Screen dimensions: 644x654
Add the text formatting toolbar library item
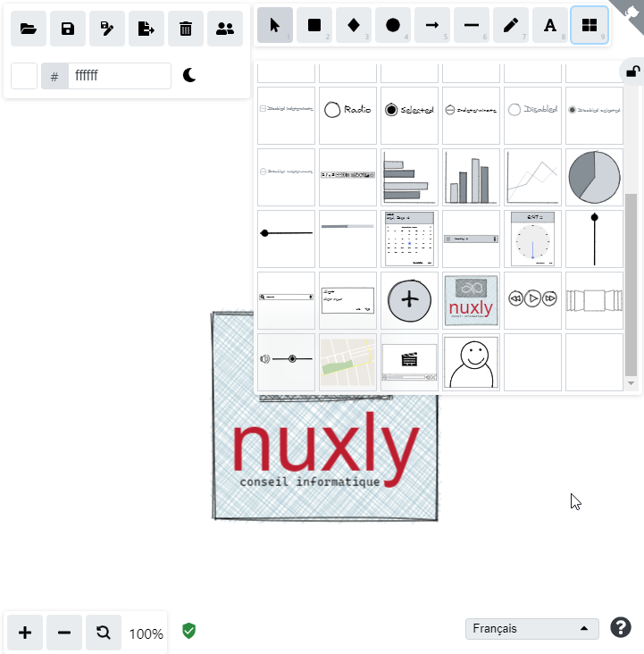(347, 177)
